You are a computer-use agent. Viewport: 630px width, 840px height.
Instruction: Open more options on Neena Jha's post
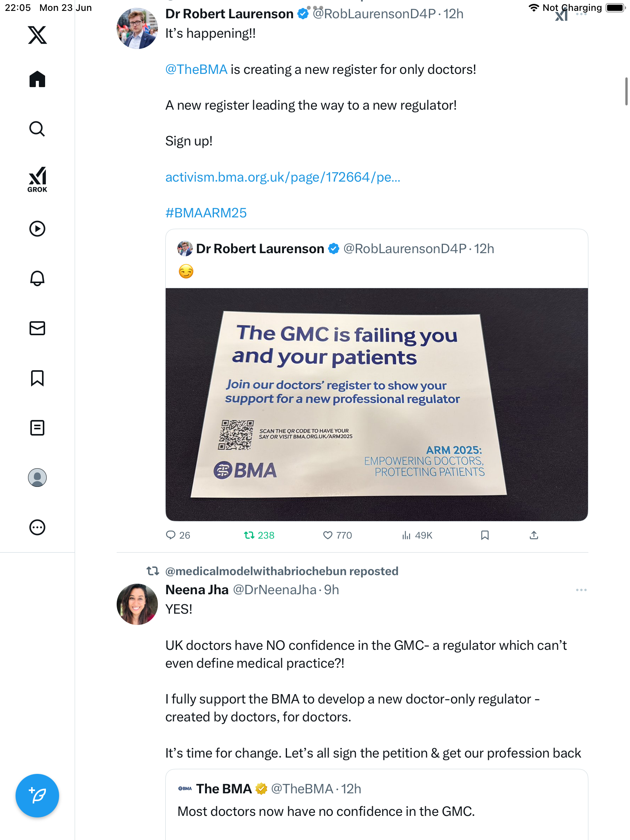(x=581, y=590)
